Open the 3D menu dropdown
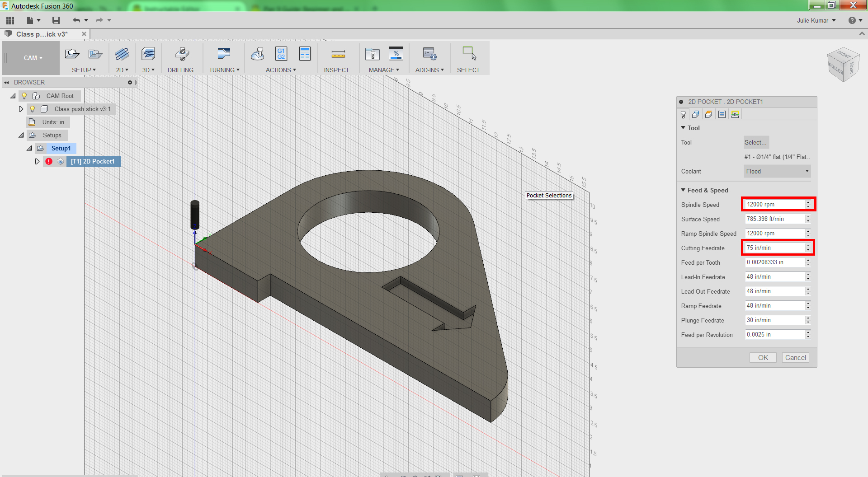Image resolution: width=868 pixels, height=477 pixels. pyautogui.click(x=148, y=70)
